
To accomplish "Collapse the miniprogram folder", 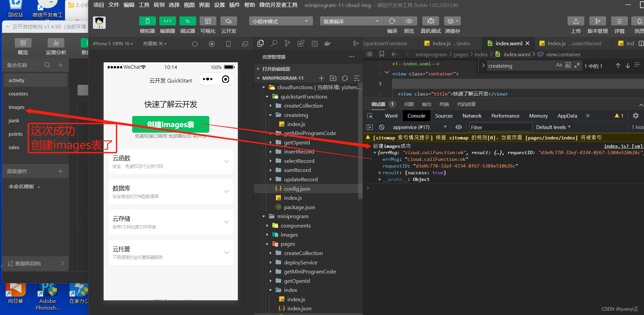I will coord(264,216).
